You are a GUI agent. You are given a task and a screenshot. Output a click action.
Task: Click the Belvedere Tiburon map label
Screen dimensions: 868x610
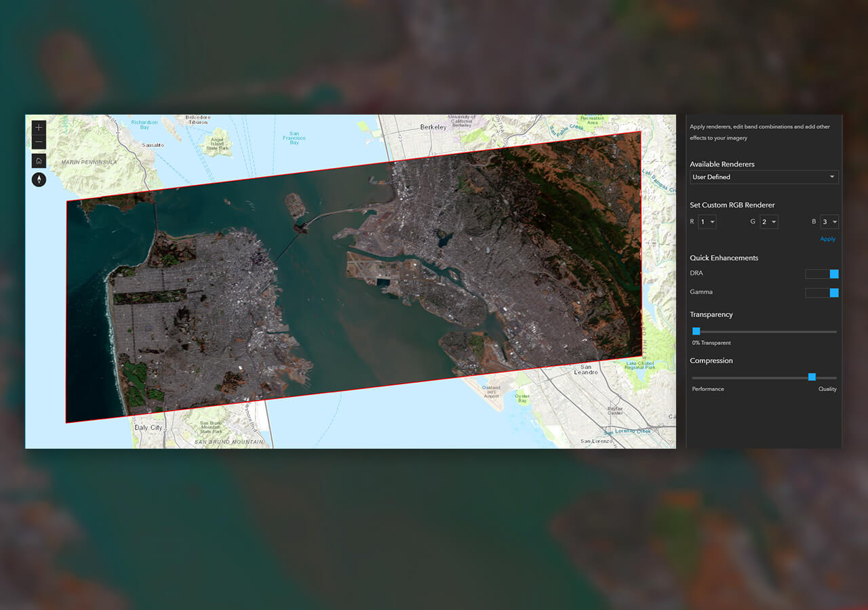click(198, 119)
